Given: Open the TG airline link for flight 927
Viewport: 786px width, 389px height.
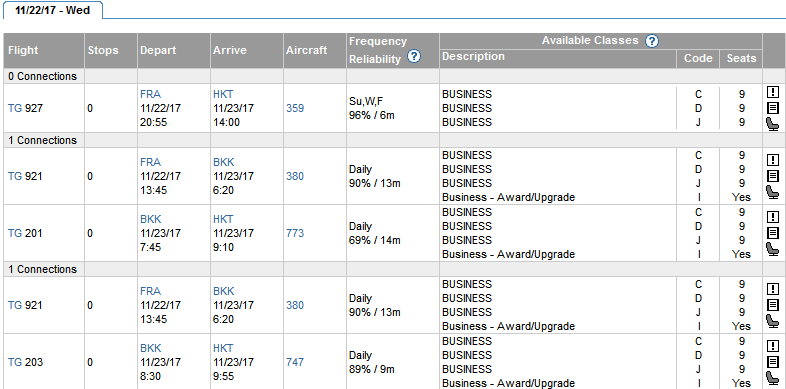Looking at the screenshot, I should (x=15, y=108).
